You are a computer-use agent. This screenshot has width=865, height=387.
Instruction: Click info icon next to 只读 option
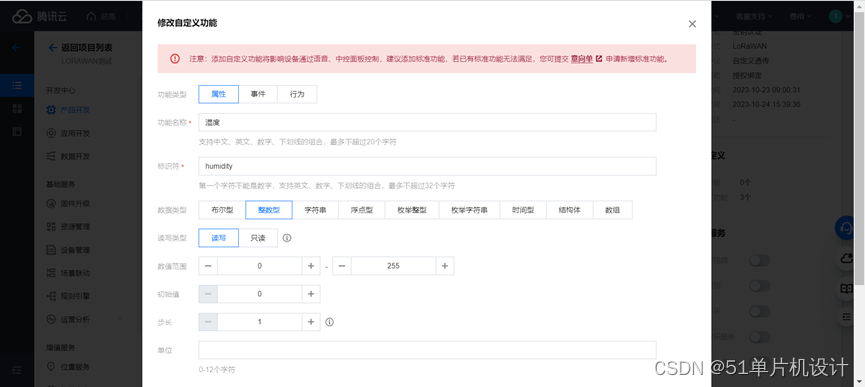[287, 238]
